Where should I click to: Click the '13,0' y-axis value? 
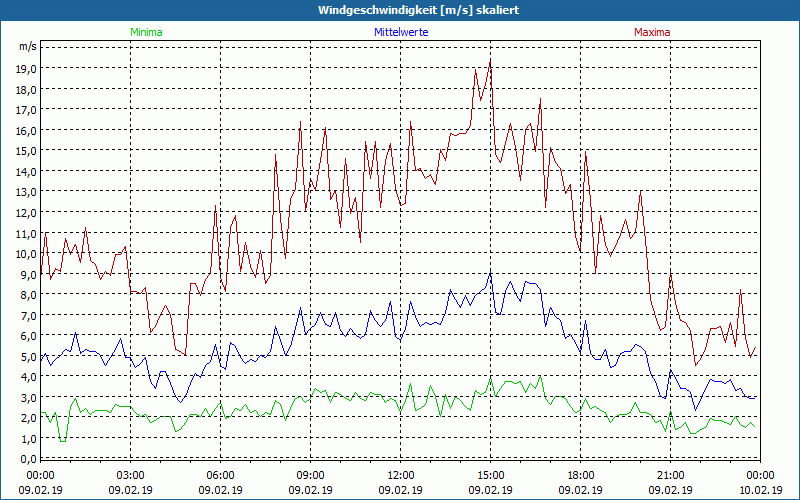point(28,192)
